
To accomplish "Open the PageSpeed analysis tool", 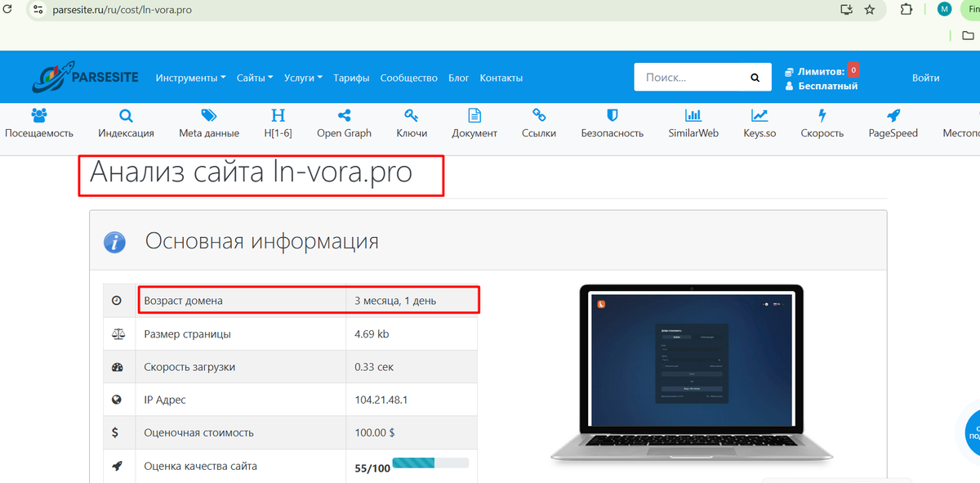I will point(893,123).
